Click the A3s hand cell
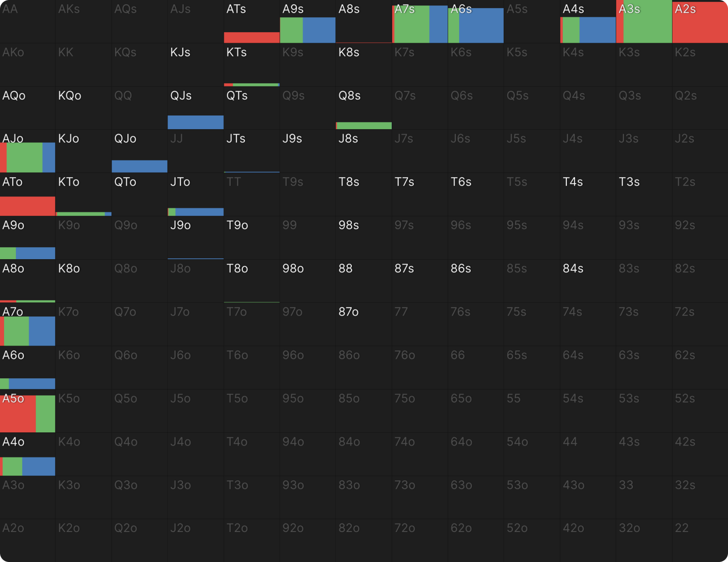 pyautogui.click(x=644, y=21)
